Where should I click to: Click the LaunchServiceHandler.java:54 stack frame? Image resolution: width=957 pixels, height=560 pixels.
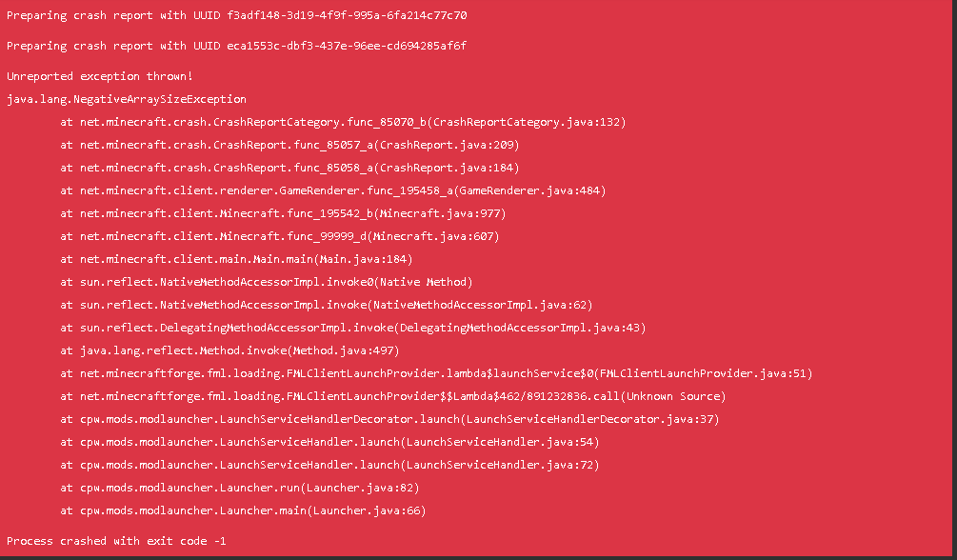tap(329, 442)
